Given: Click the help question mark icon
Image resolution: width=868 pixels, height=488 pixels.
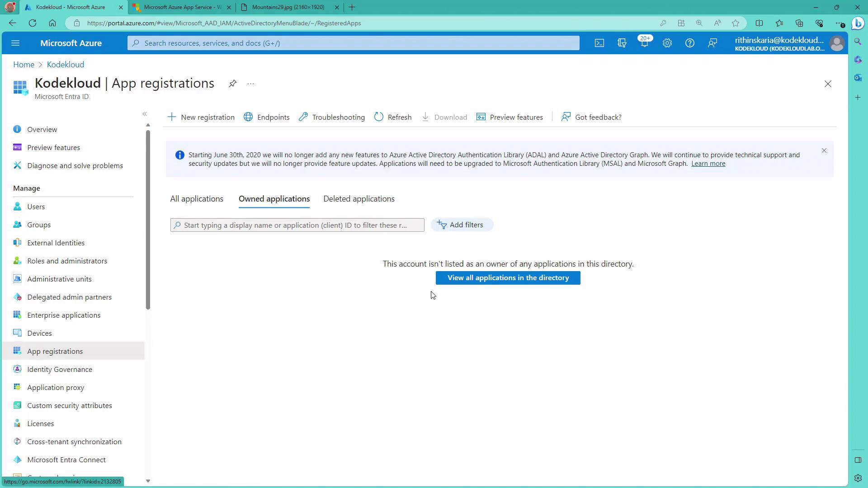Looking at the screenshot, I should click(x=689, y=43).
